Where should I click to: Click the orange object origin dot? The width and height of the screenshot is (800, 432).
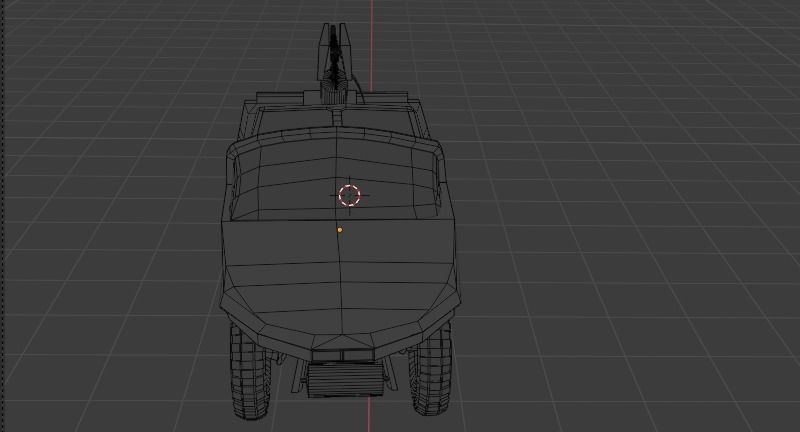340,230
